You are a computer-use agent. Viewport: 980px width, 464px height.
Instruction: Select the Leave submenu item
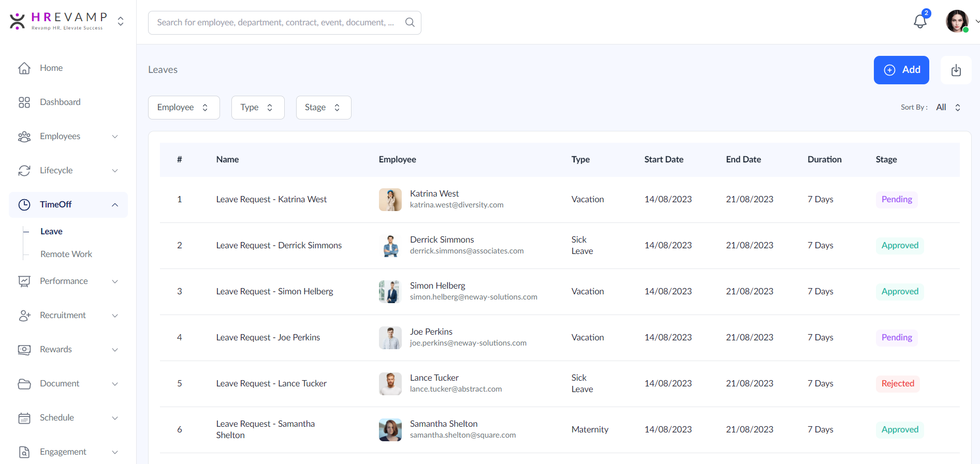coord(52,232)
